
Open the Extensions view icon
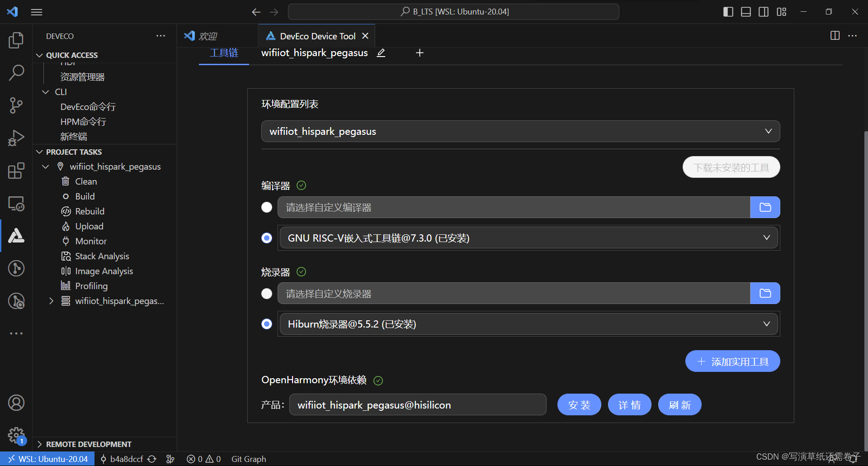16,171
